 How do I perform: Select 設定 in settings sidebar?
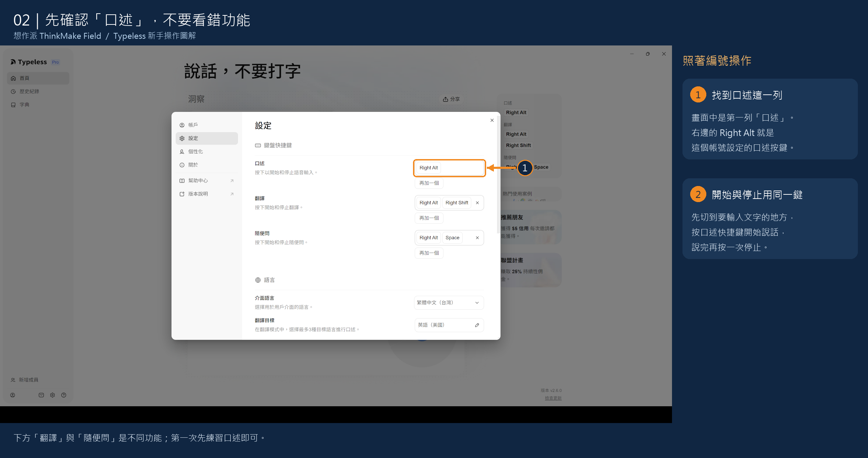206,138
